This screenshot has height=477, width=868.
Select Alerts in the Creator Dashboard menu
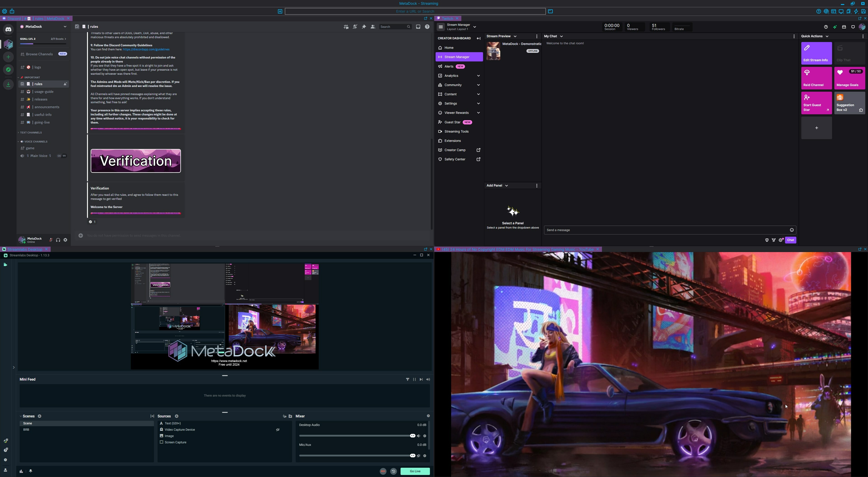click(449, 66)
